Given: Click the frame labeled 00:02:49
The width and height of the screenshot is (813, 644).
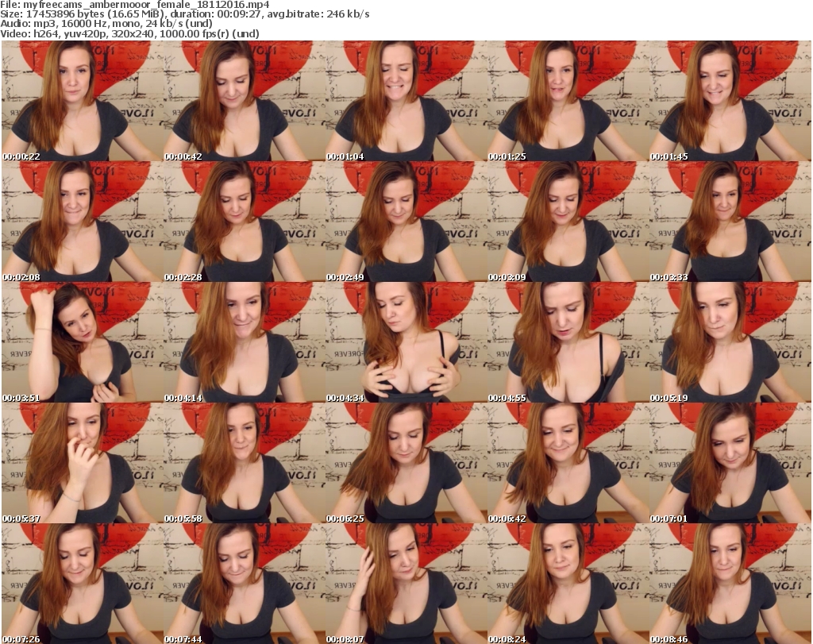Looking at the screenshot, I should [406, 222].
